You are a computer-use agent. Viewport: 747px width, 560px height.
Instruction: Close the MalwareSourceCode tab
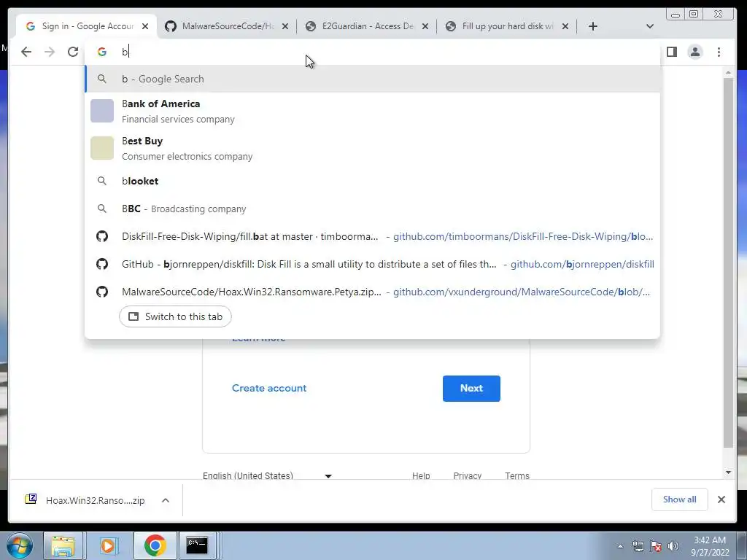[x=285, y=26]
